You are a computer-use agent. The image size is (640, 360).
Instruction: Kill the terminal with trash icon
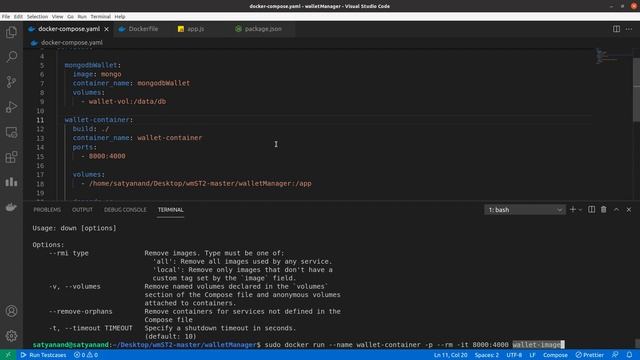coord(604,209)
